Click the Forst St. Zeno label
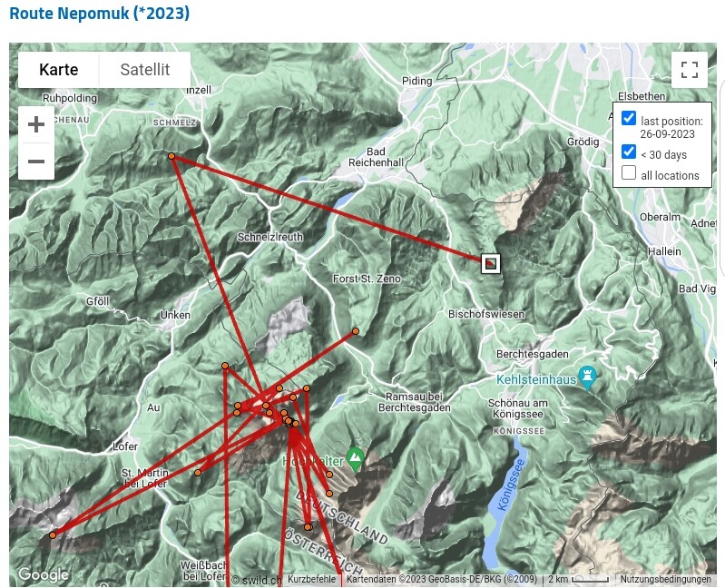 (367, 279)
